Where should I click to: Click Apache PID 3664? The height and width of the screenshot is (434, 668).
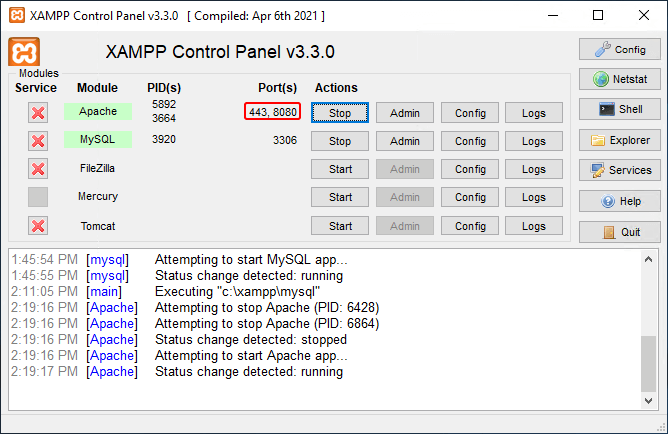coord(164,118)
